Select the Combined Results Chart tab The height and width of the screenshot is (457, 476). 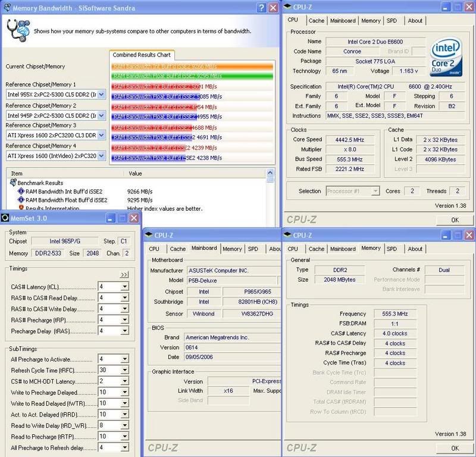tap(142, 55)
